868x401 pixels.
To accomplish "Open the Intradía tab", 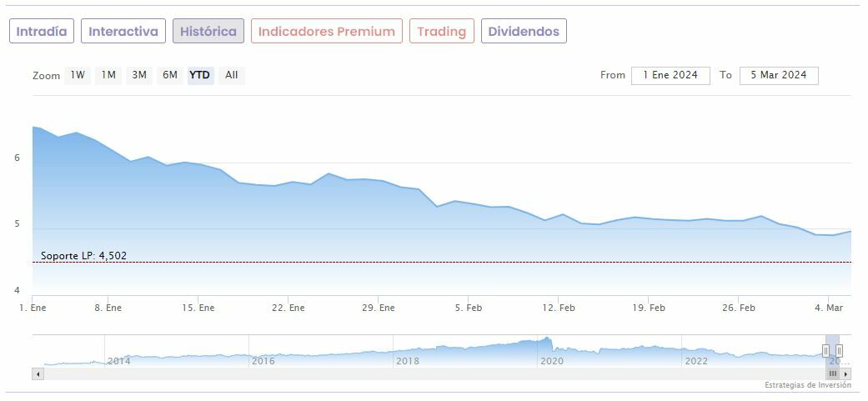I will 42,32.
